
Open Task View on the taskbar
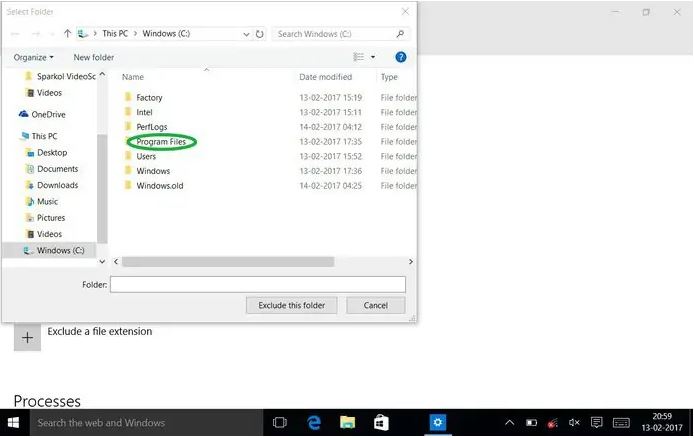coord(280,423)
